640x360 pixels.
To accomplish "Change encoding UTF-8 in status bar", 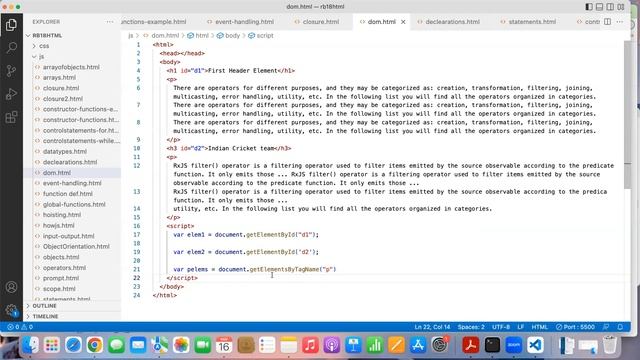I will [501, 327].
